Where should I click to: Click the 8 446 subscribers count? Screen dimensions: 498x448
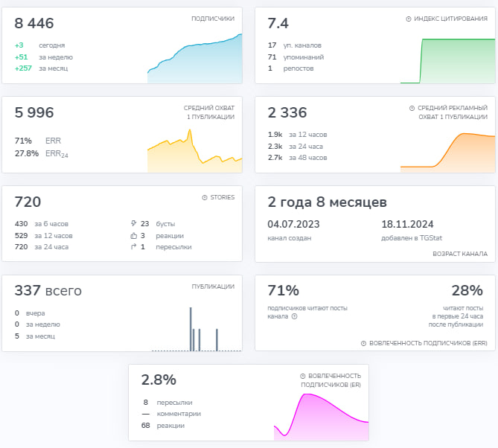tap(34, 24)
